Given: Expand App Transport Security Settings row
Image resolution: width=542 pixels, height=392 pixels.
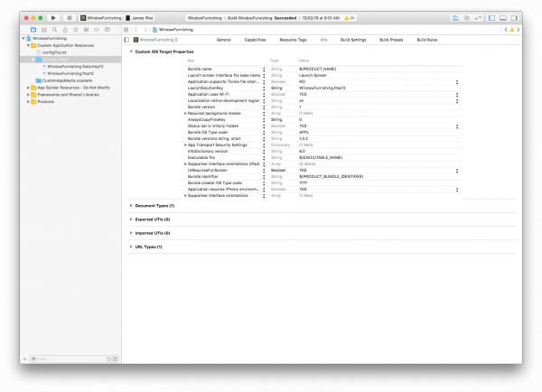Looking at the screenshot, I should (x=185, y=145).
